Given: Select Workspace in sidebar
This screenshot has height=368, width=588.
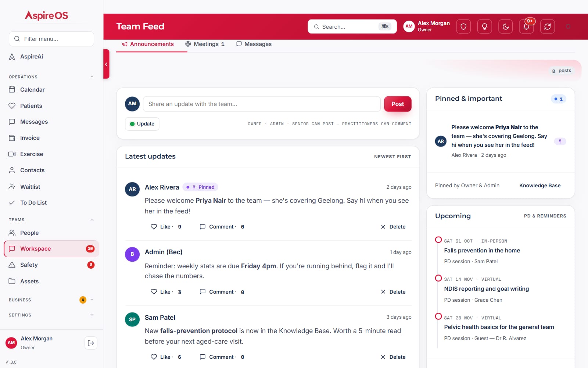Looking at the screenshot, I should pos(51,249).
